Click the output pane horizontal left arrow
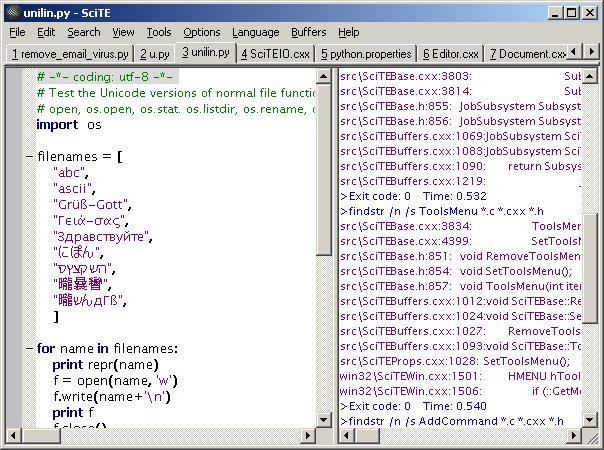Image resolution: width=604 pixels, height=450 pixels. (x=347, y=436)
